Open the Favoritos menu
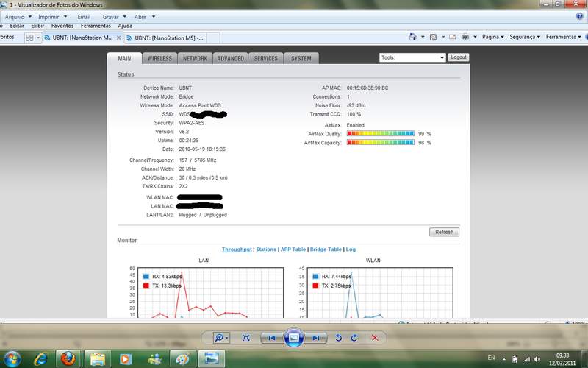This screenshot has height=368, width=588. pyautogui.click(x=62, y=26)
